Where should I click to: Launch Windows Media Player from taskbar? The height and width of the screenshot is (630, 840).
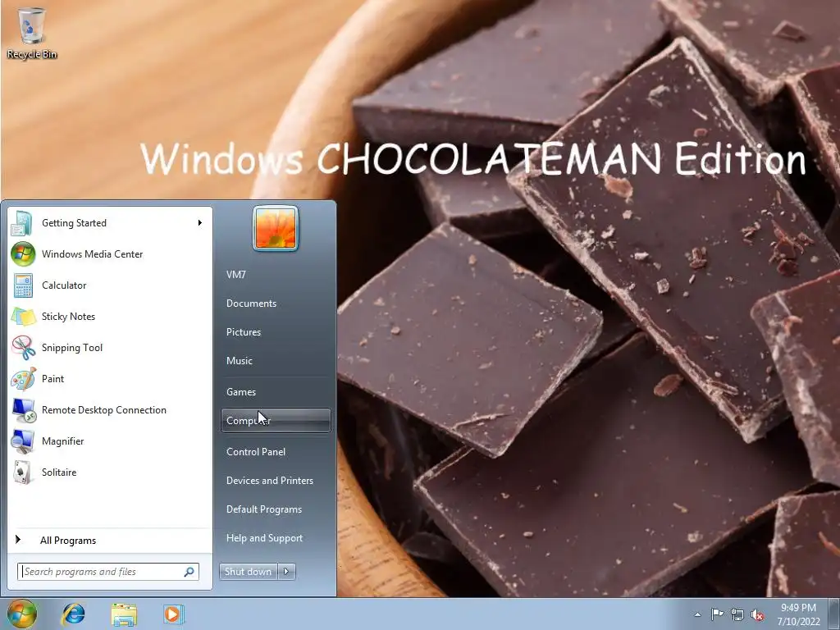coord(174,614)
